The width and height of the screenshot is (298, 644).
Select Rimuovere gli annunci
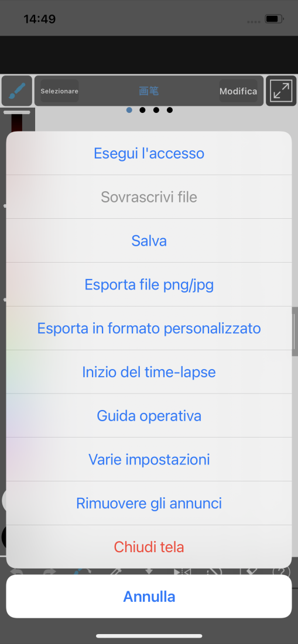point(149,503)
